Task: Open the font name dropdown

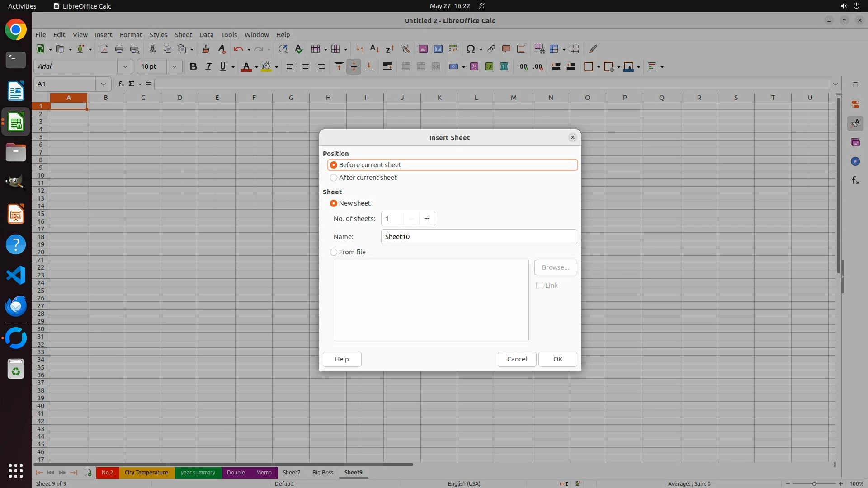Action: [125, 67]
